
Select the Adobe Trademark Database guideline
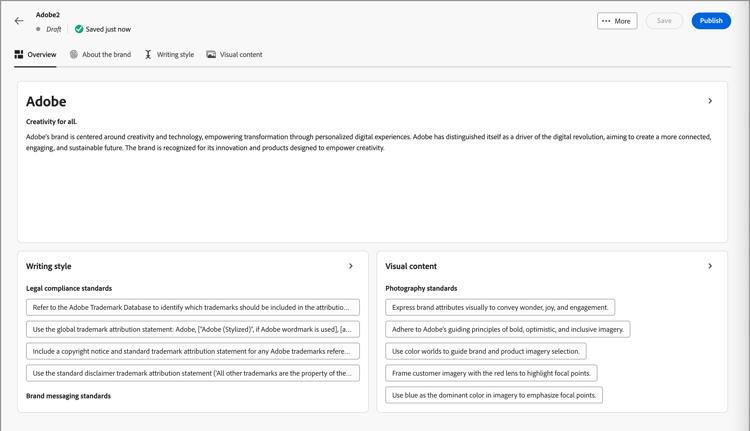click(x=193, y=308)
